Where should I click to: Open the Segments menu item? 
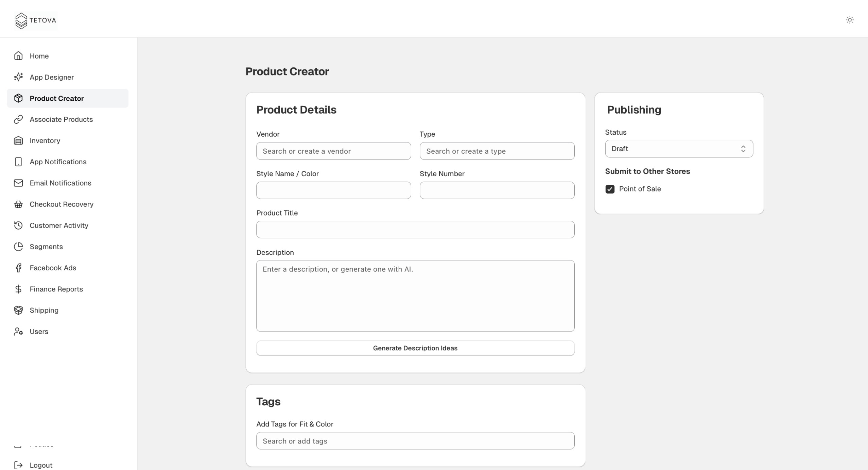46,247
